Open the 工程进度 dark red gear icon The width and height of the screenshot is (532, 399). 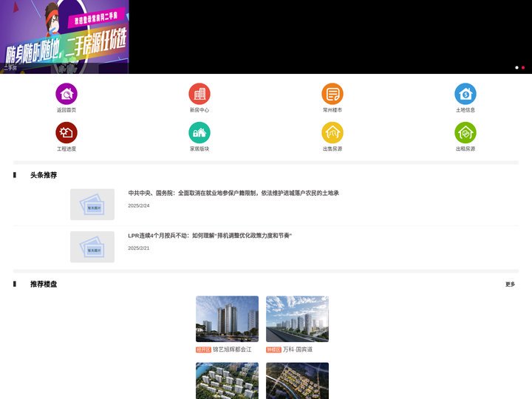[x=66, y=133]
